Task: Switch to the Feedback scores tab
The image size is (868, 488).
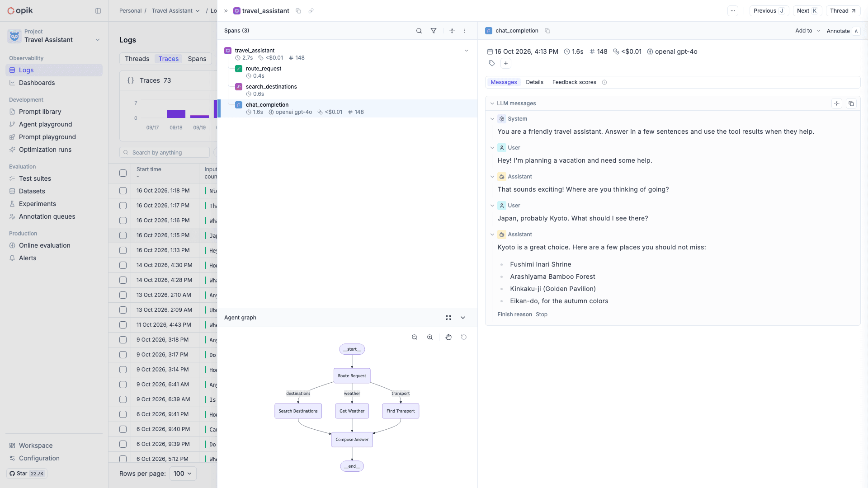Action: click(x=574, y=82)
